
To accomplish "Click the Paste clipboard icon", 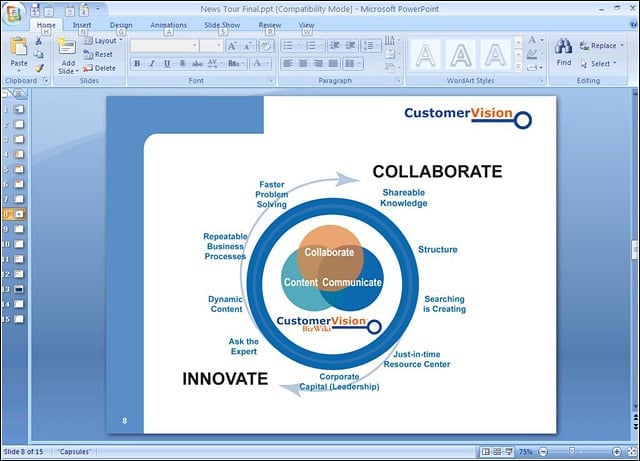I will click(x=19, y=47).
